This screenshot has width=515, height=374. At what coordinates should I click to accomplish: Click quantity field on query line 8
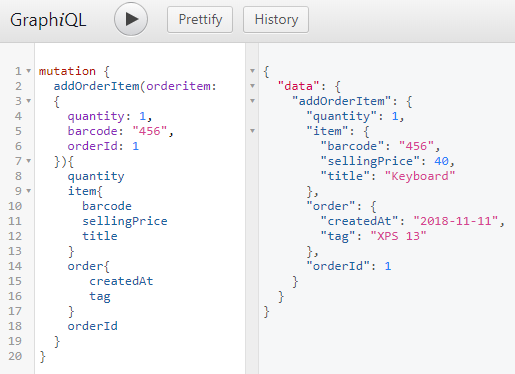96,176
